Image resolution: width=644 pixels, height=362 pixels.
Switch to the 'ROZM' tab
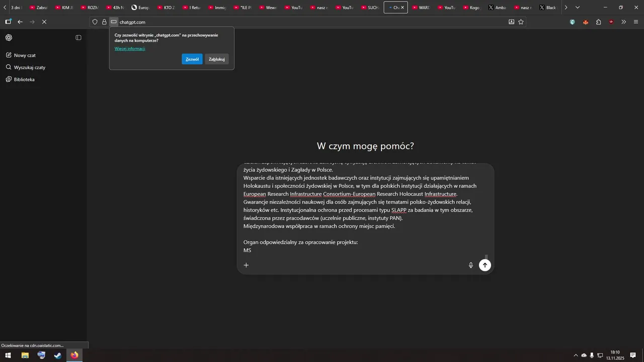(90, 8)
